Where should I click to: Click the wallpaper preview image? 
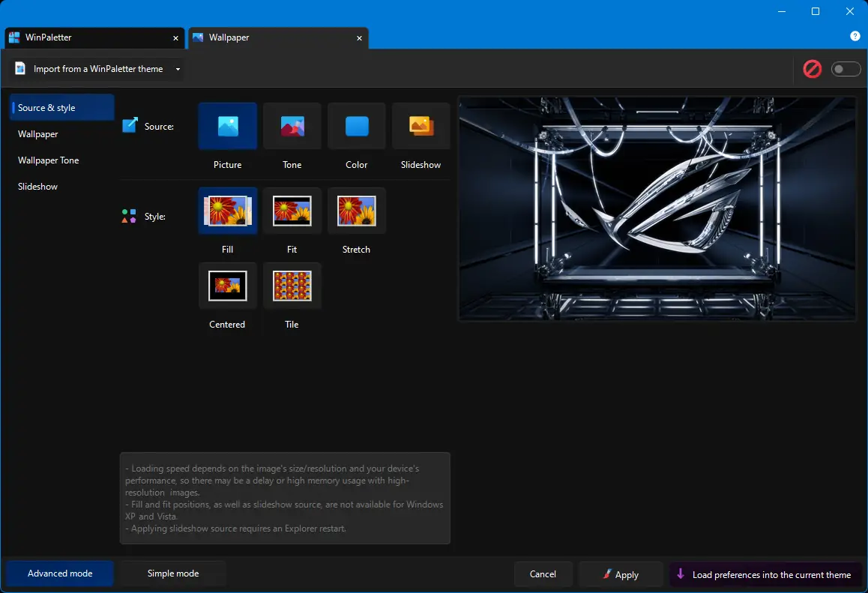(657, 208)
